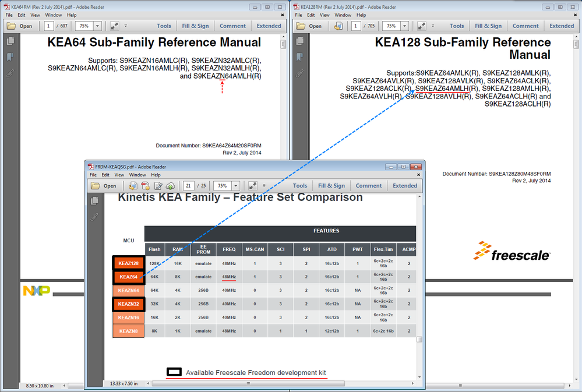
Task: Open Comment pane in FRDM-KEAQSG window
Action: tap(369, 186)
